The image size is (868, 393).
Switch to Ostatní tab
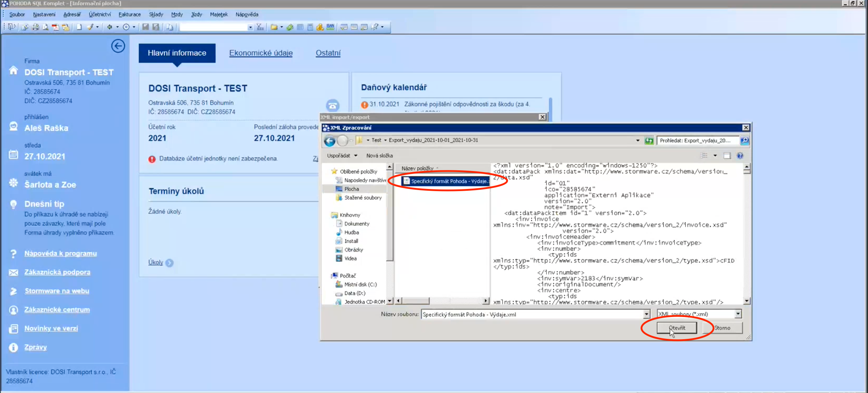click(x=328, y=53)
